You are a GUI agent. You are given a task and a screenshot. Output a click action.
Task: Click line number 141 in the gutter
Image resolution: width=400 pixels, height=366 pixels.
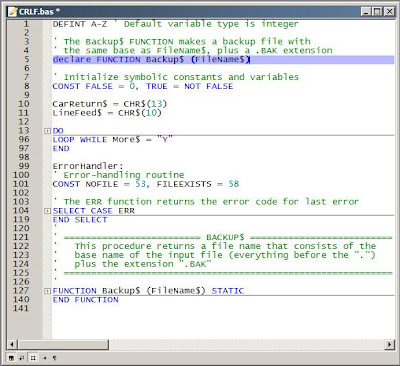tap(21, 308)
